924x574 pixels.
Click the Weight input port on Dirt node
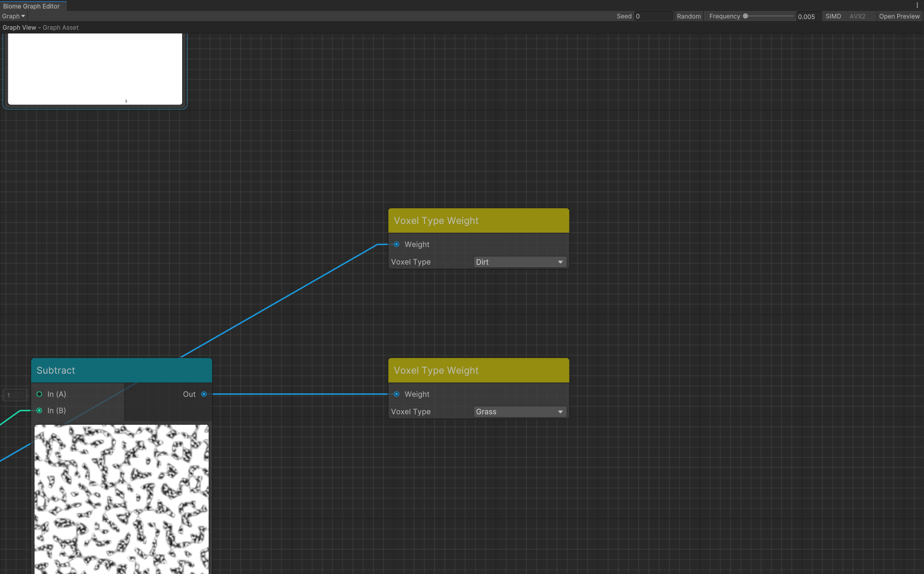click(x=396, y=245)
